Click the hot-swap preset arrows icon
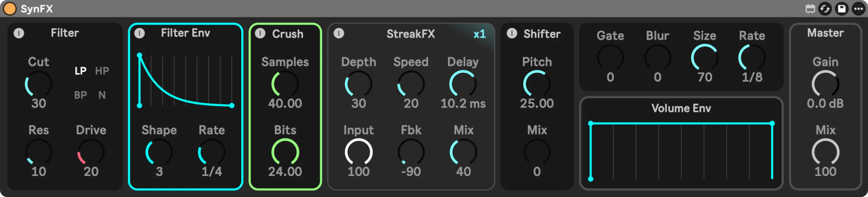This screenshot has width=868, height=197. tap(825, 9)
